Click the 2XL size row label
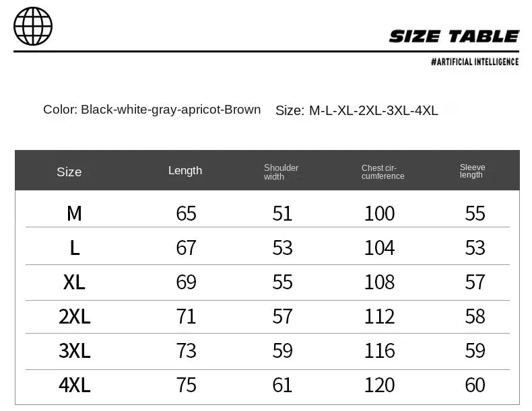This screenshot has width=532, height=411. (x=74, y=316)
